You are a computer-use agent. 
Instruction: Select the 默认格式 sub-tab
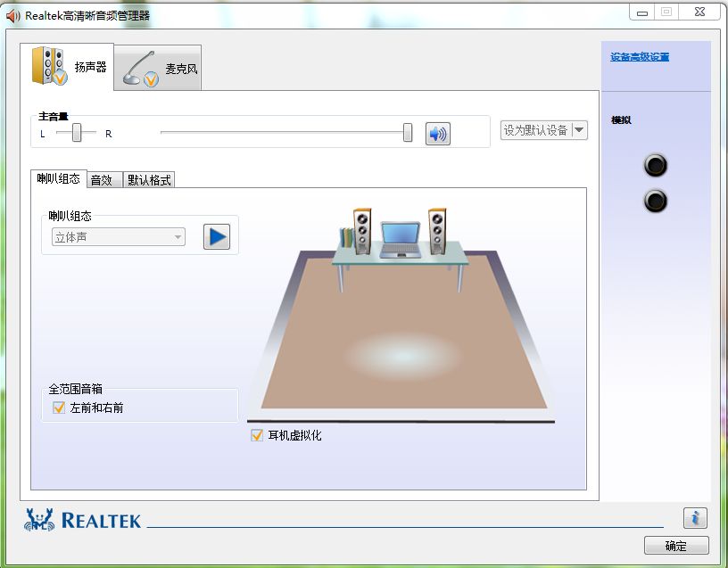point(149,180)
